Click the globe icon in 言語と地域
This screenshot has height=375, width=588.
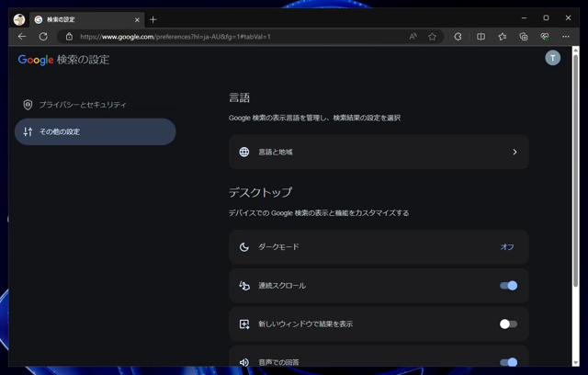pyautogui.click(x=244, y=152)
